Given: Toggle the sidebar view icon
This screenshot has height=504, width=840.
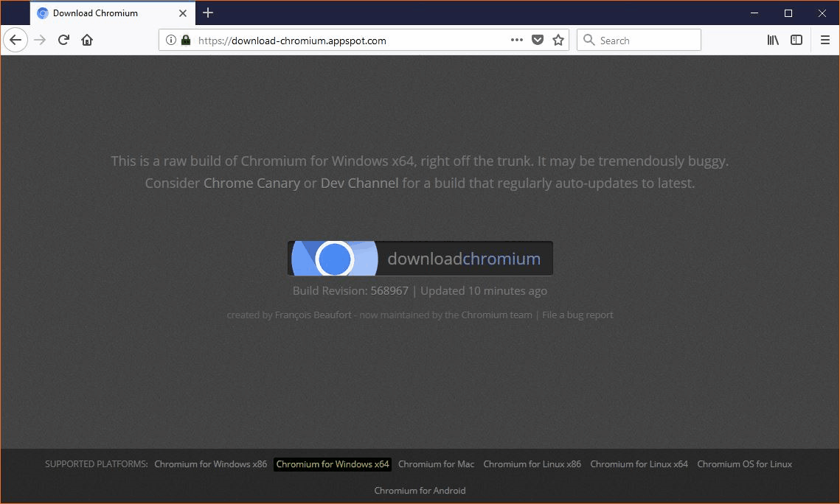Looking at the screenshot, I should pyautogui.click(x=796, y=41).
